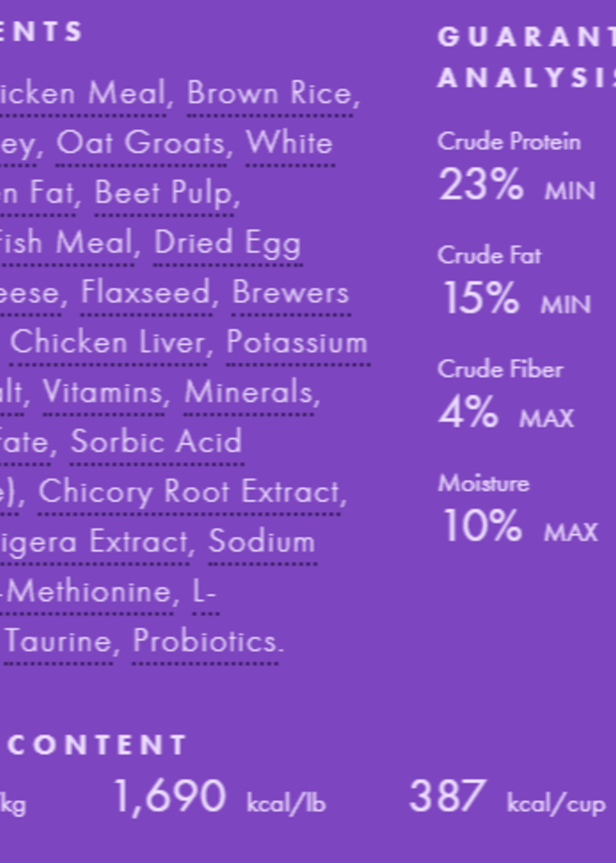Select the Sodium ingredient link

pos(262,542)
